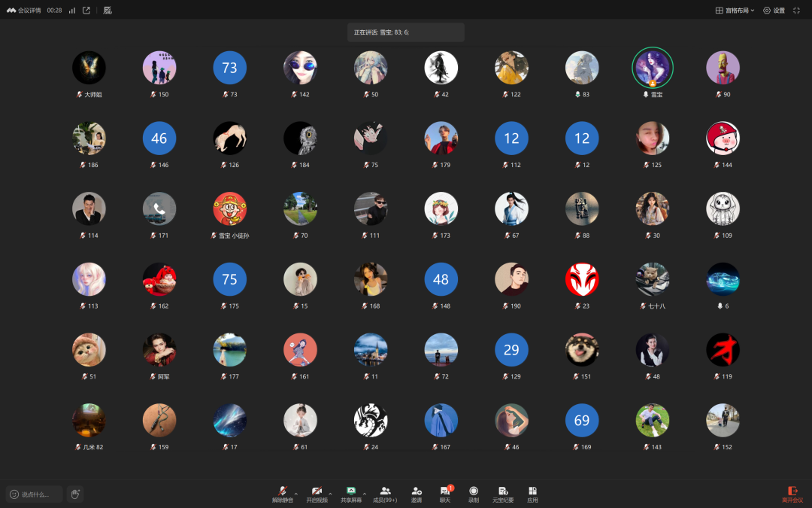812x508 pixels.
Task: Open 聊天 chat with unread badge
Action: [445, 494]
